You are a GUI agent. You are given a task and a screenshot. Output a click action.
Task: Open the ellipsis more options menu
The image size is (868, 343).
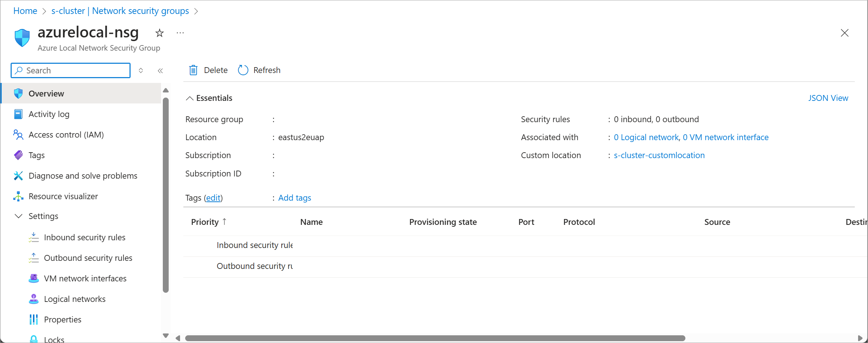(180, 33)
